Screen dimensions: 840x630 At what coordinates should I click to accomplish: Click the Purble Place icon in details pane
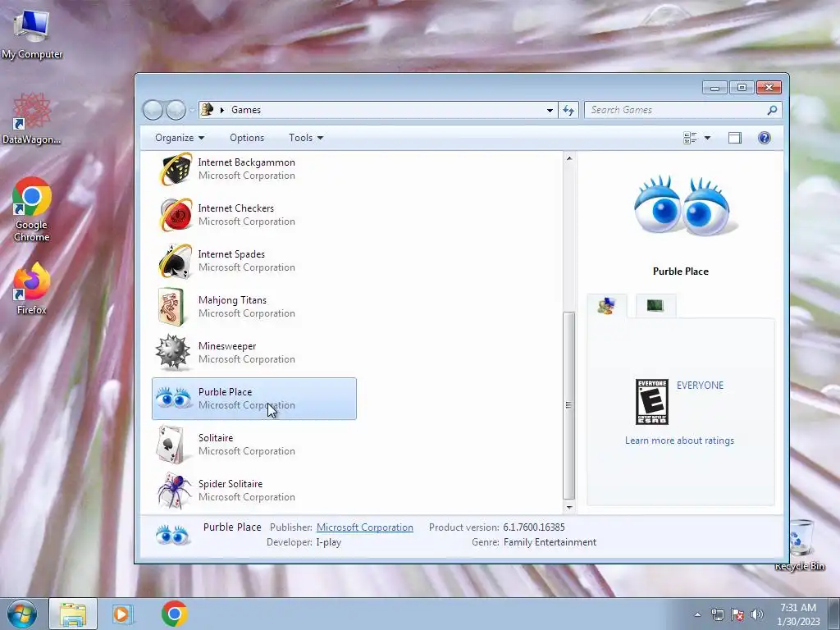click(172, 535)
